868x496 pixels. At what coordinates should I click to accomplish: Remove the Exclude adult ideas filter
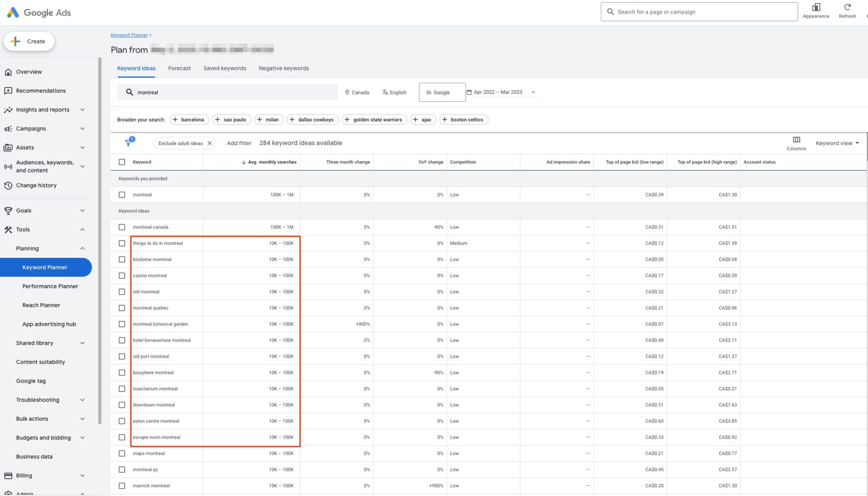pos(209,143)
